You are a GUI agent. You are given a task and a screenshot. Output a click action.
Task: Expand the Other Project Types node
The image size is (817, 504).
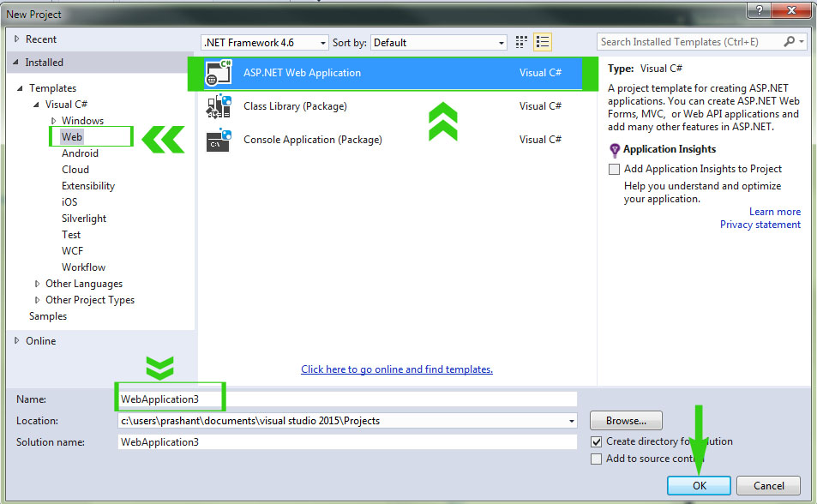[37, 300]
